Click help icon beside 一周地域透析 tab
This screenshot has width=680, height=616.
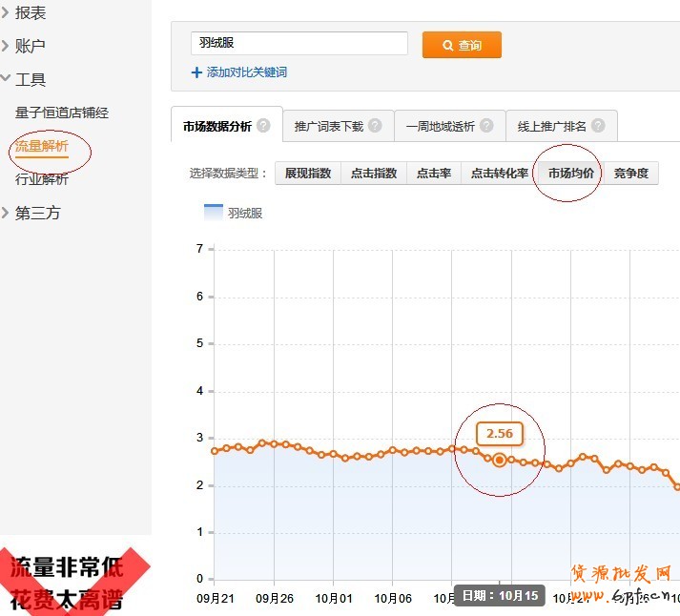[486, 126]
